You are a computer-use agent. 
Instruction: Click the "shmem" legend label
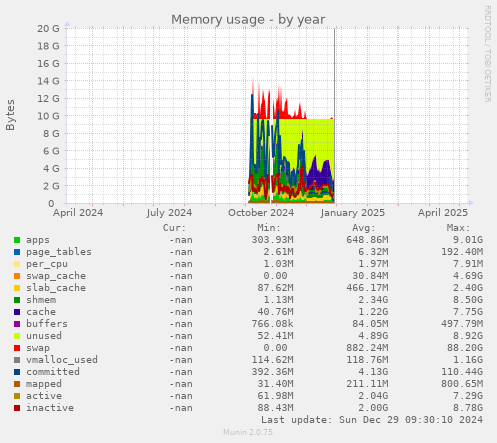click(41, 300)
